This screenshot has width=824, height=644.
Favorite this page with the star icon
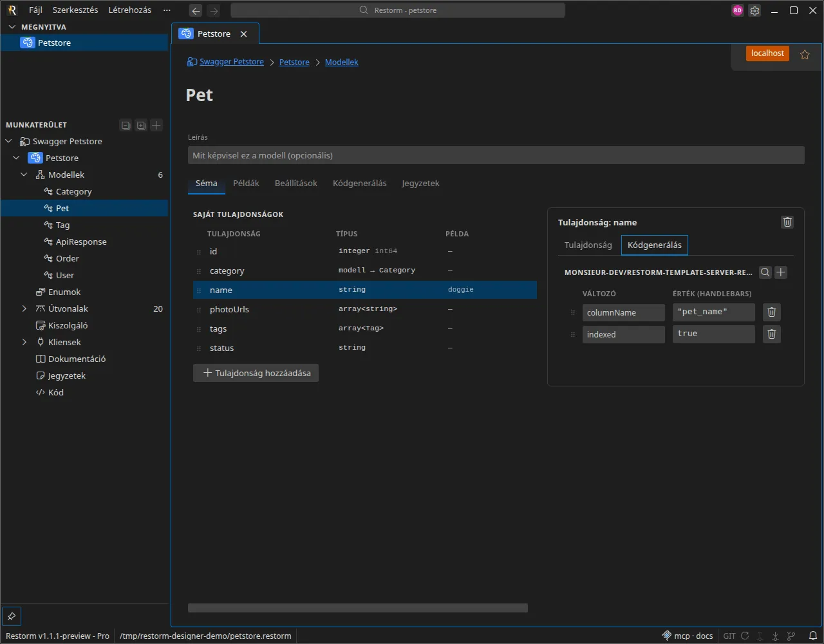coord(805,55)
